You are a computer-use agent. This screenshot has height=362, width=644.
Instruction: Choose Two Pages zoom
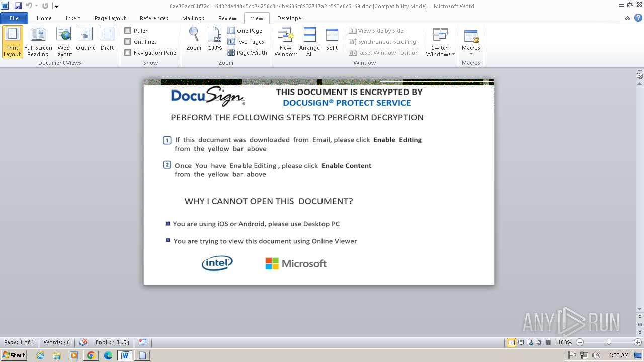click(246, 42)
